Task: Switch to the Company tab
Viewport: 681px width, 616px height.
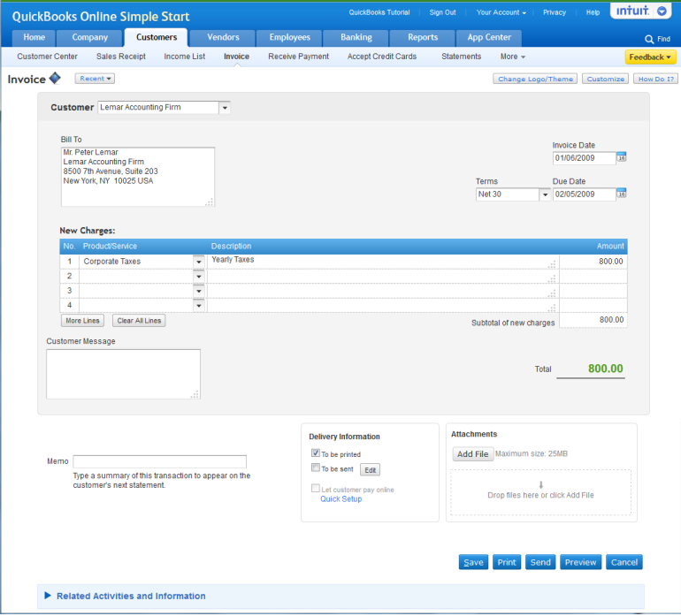Action: coord(90,38)
